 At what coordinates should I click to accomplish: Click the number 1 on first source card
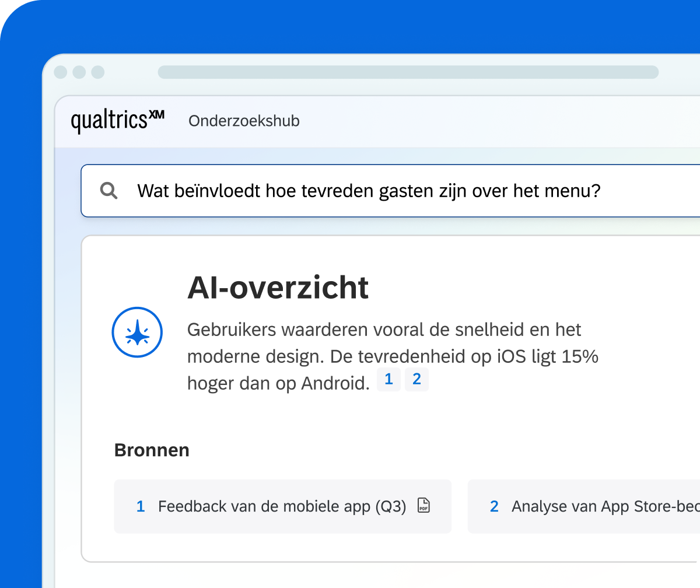tap(141, 506)
